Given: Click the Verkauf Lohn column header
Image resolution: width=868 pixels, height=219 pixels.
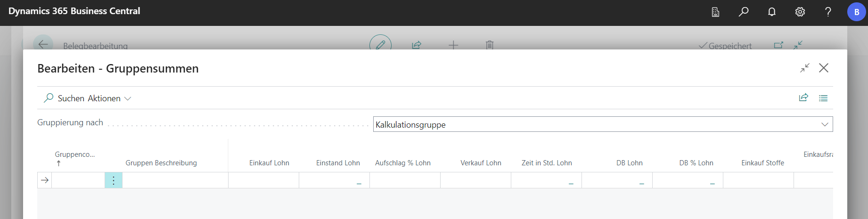Looking at the screenshot, I should tap(481, 163).
